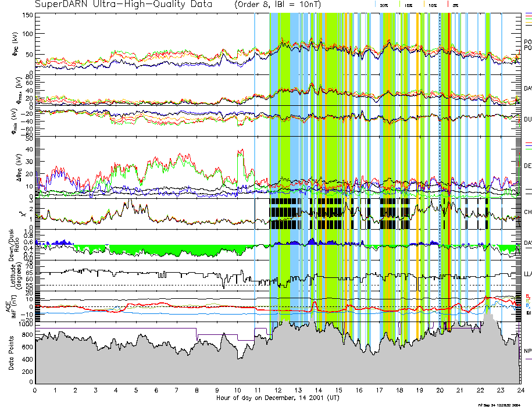Click hour tick label 24 on x-axis

pos(520,390)
